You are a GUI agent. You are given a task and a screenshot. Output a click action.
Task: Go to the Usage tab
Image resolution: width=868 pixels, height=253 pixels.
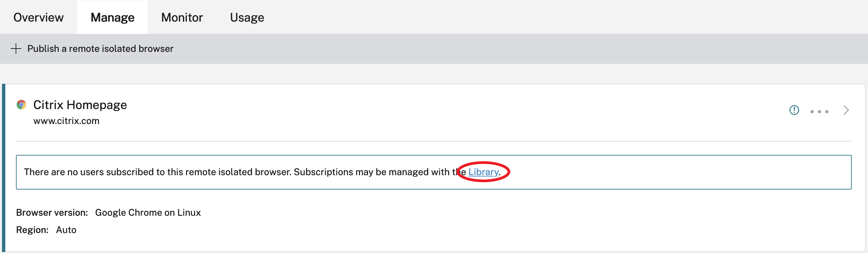247,18
